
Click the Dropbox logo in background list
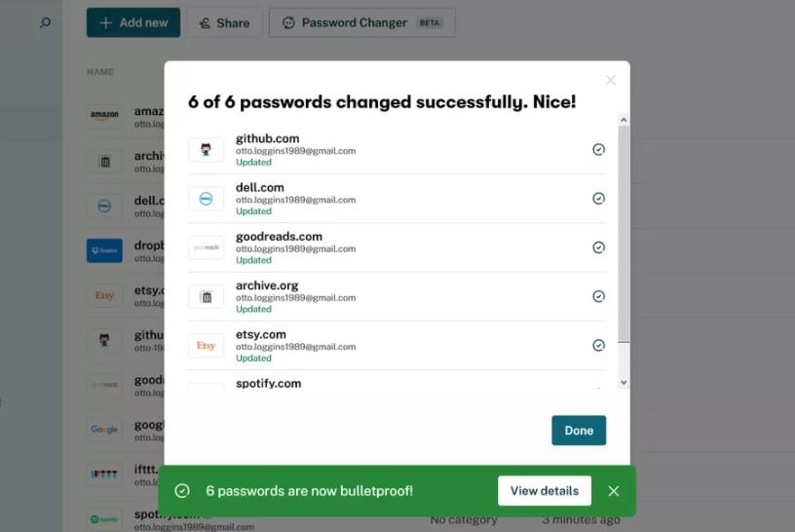(104, 250)
